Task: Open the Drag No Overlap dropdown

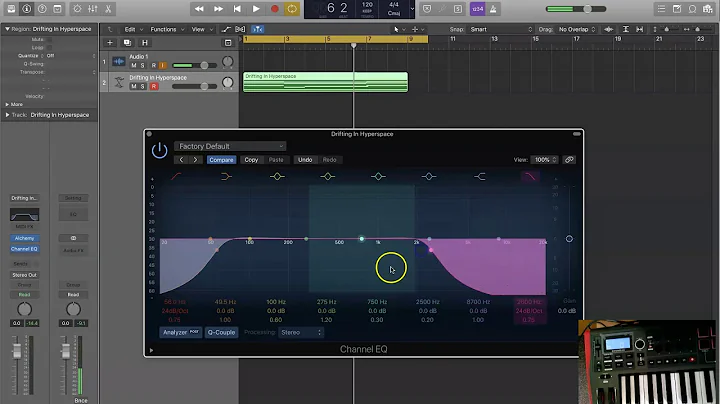Action: (x=576, y=29)
